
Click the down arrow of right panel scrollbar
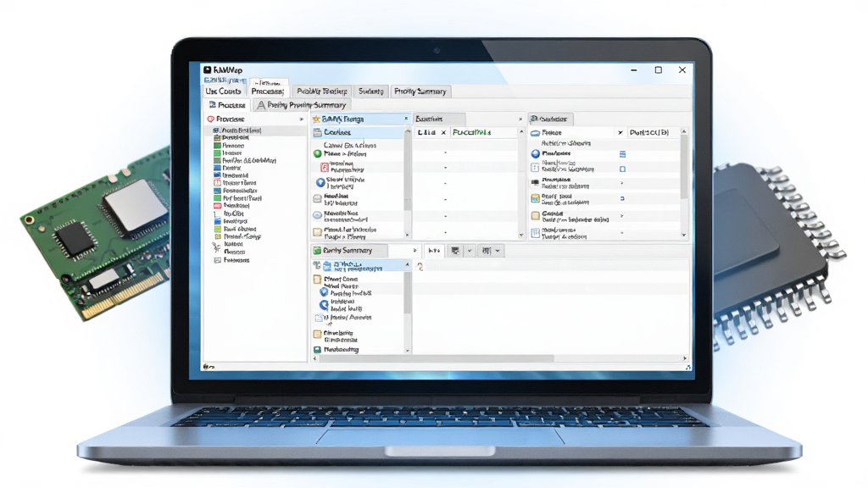point(684,236)
